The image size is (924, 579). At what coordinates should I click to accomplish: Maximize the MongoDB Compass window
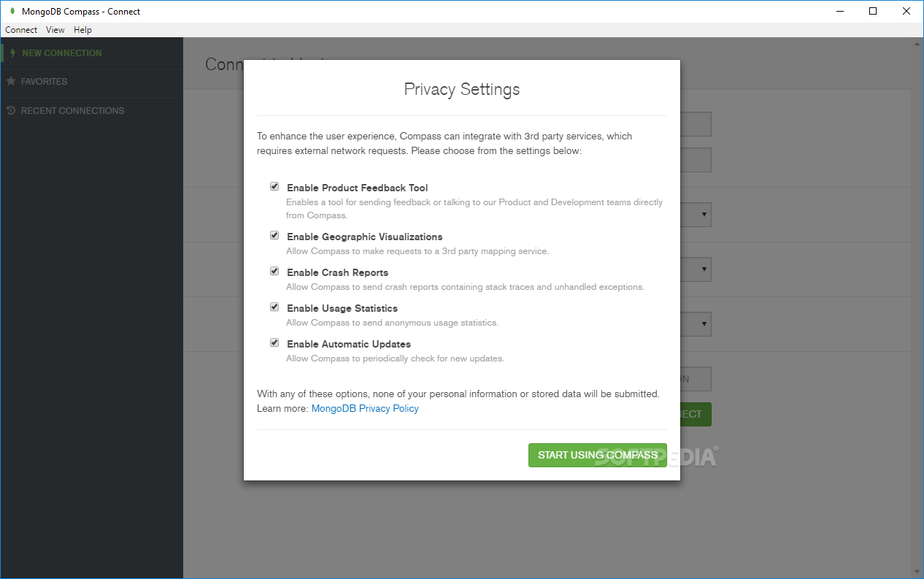[873, 11]
